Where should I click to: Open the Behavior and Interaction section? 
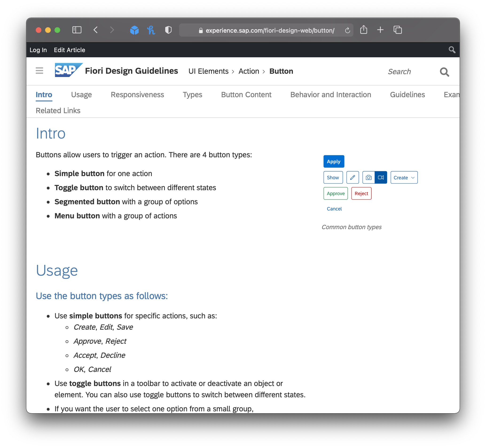(x=330, y=95)
